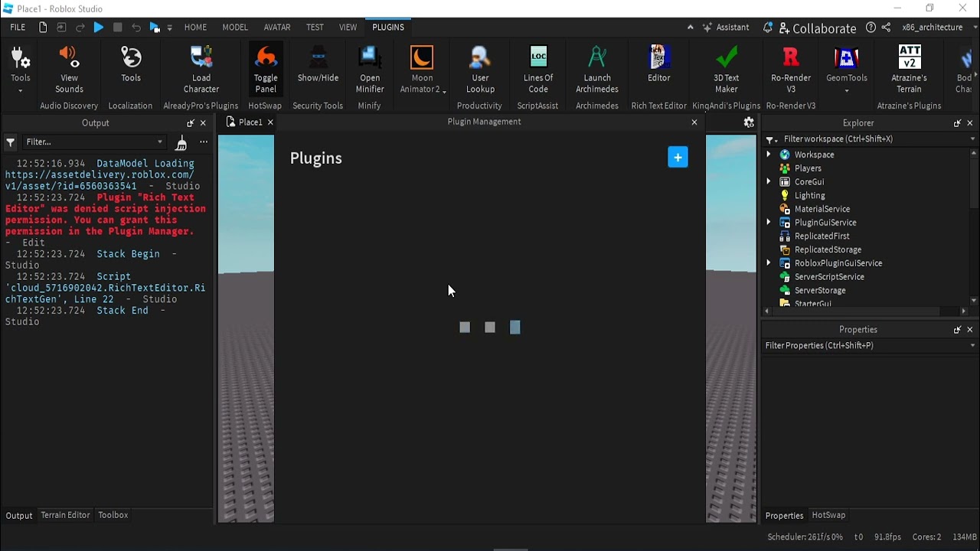Launch the Load Character plugin
This screenshot has width=980, height=551.
(x=201, y=70)
